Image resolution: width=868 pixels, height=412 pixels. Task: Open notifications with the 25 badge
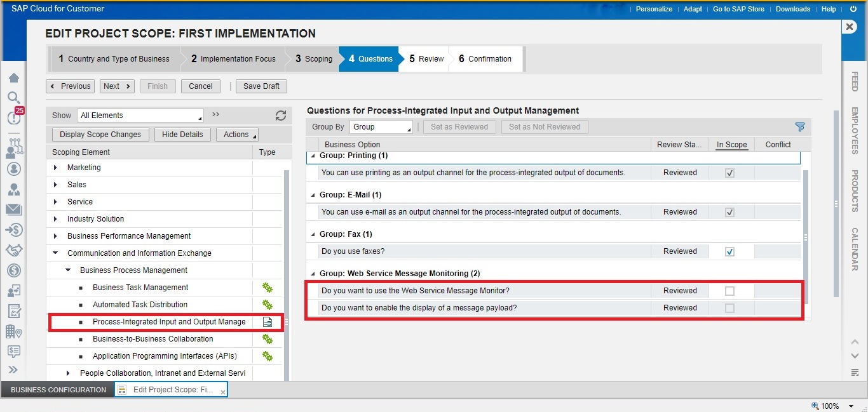point(14,117)
